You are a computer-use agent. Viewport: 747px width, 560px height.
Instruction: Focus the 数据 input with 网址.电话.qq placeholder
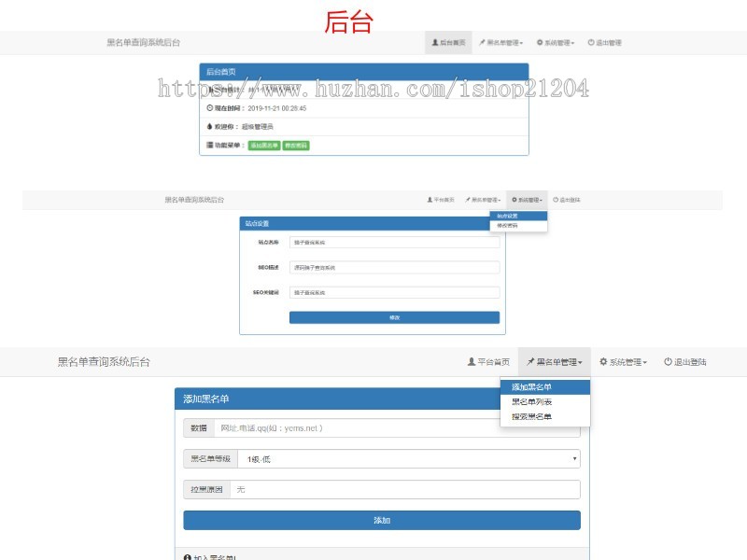coord(398,428)
